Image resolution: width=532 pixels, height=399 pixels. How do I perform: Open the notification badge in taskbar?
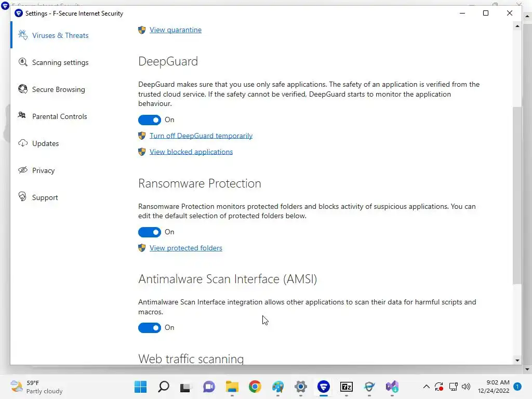(x=517, y=387)
